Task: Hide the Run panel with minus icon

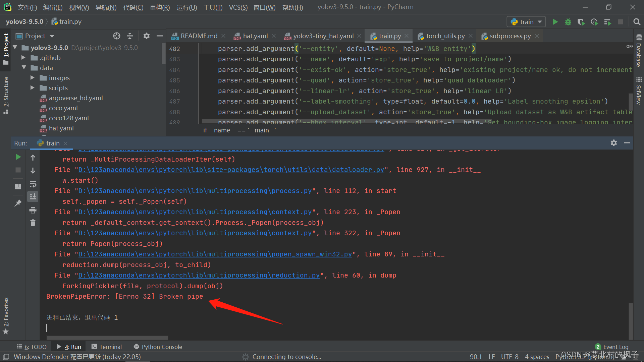Action: click(x=627, y=143)
